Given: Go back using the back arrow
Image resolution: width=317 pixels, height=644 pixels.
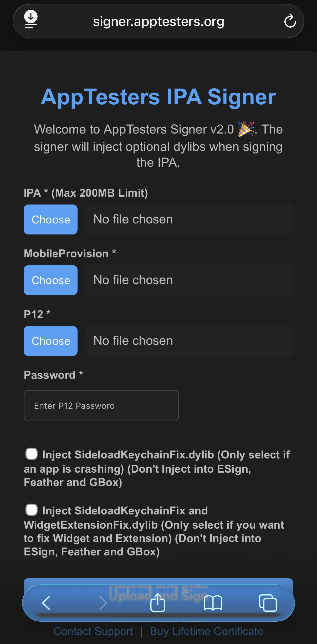Looking at the screenshot, I should pos(47,603).
